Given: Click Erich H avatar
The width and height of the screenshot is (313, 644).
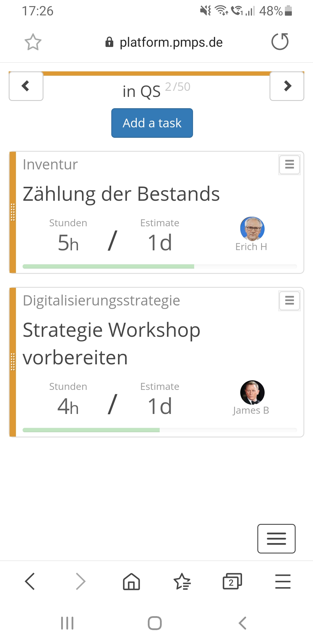Looking at the screenshot, I should point(252,229).
